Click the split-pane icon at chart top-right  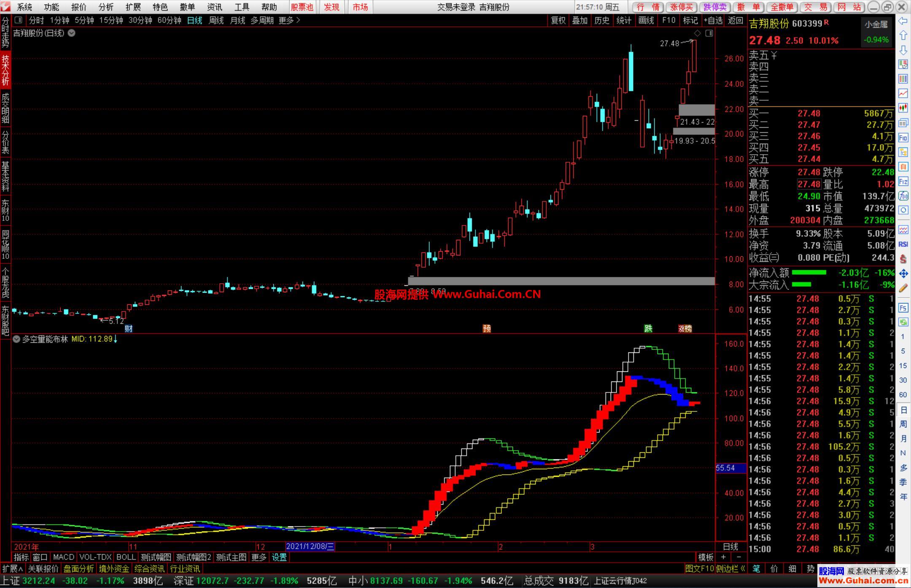click(x=709, y=33)
